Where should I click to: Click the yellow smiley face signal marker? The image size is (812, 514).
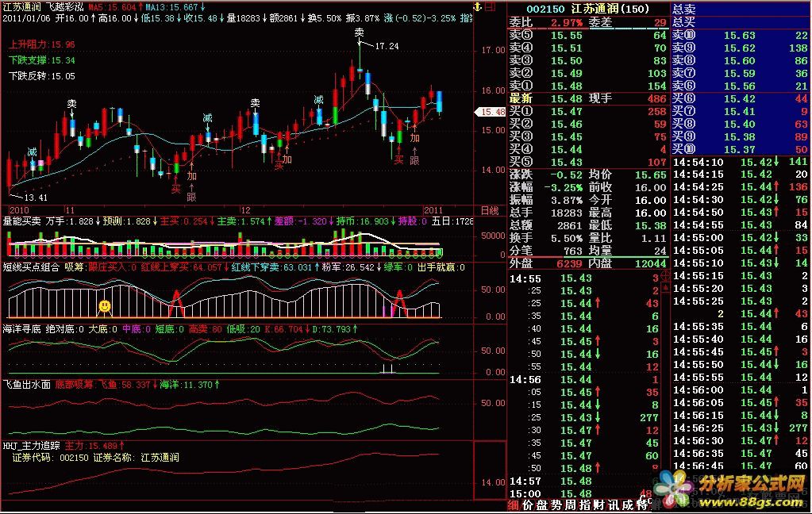(105, 306)
